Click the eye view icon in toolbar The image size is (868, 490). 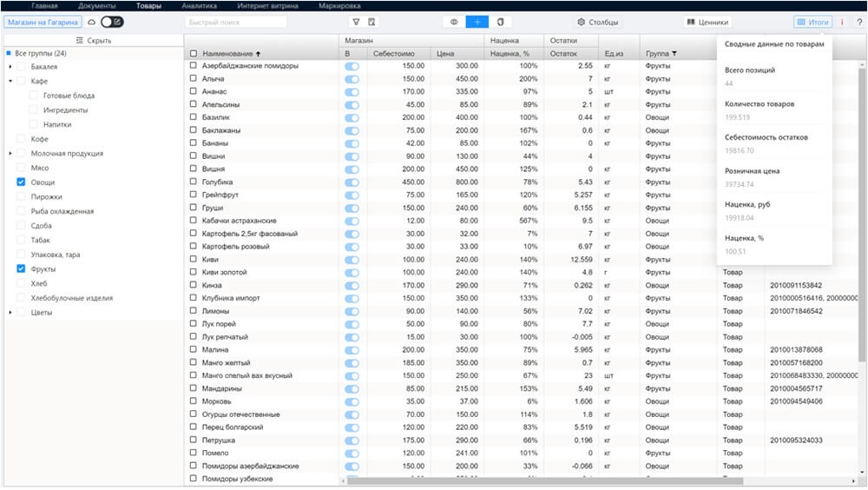tap(454, 23)
